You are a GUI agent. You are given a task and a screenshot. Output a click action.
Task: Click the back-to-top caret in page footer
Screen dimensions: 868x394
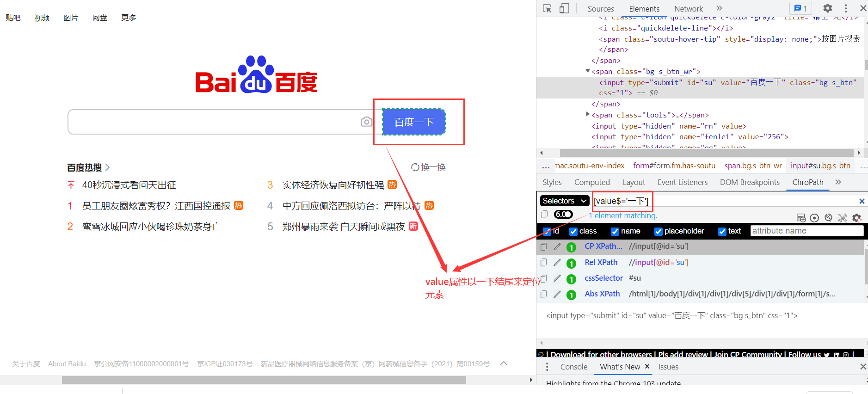coord(504,363)
